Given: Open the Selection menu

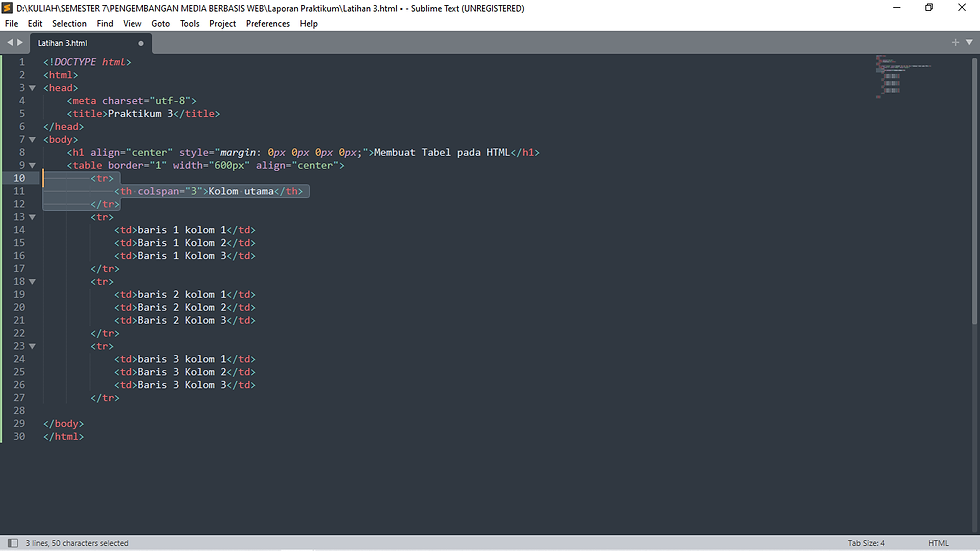Looking at the screenshot, I should 69,24.
